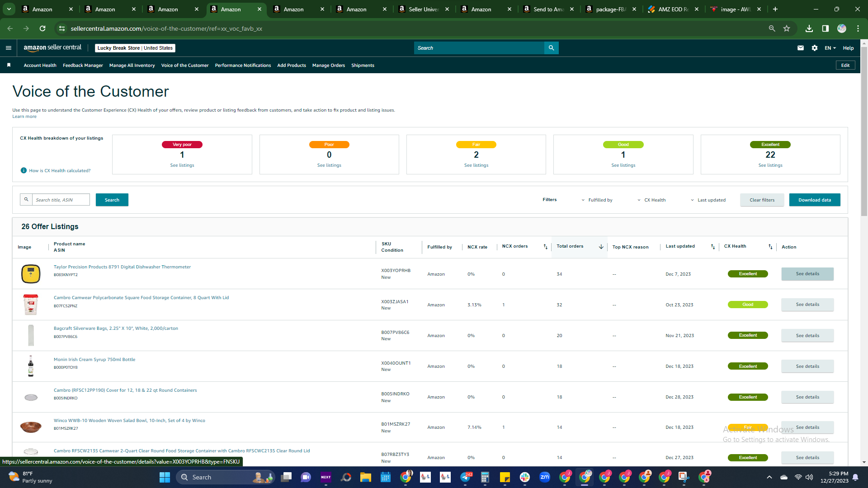Go to Feedback Manager
The image size is (868, 488).
pos(83,66)
